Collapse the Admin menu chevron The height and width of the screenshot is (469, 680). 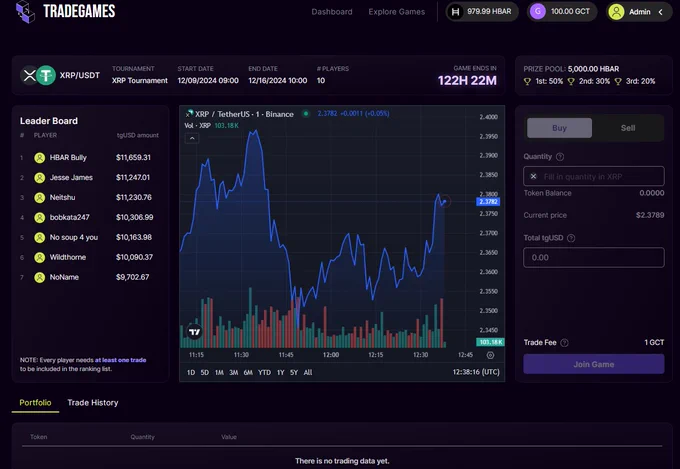click(x=660, y=12)
